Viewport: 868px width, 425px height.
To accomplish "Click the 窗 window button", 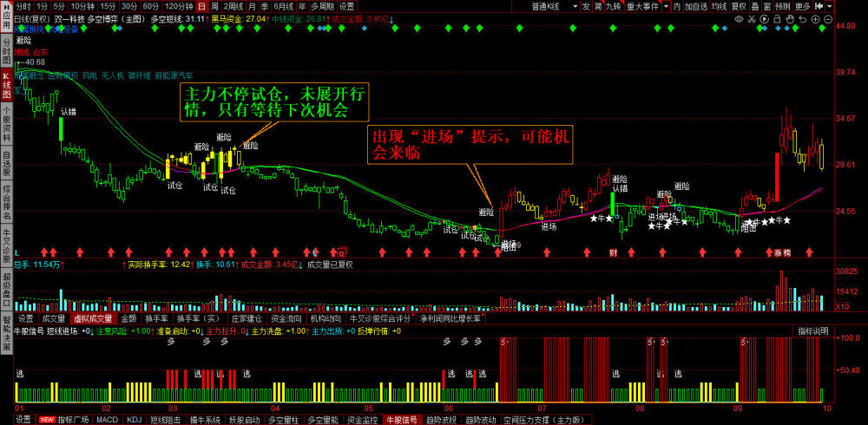I will (767, 7).
